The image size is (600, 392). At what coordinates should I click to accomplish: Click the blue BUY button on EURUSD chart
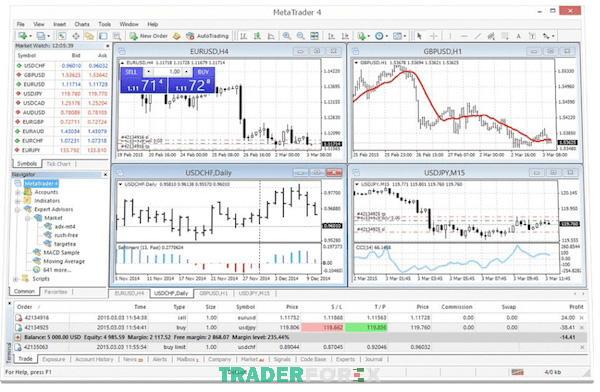pyautogui.click(x=203, y=72)
